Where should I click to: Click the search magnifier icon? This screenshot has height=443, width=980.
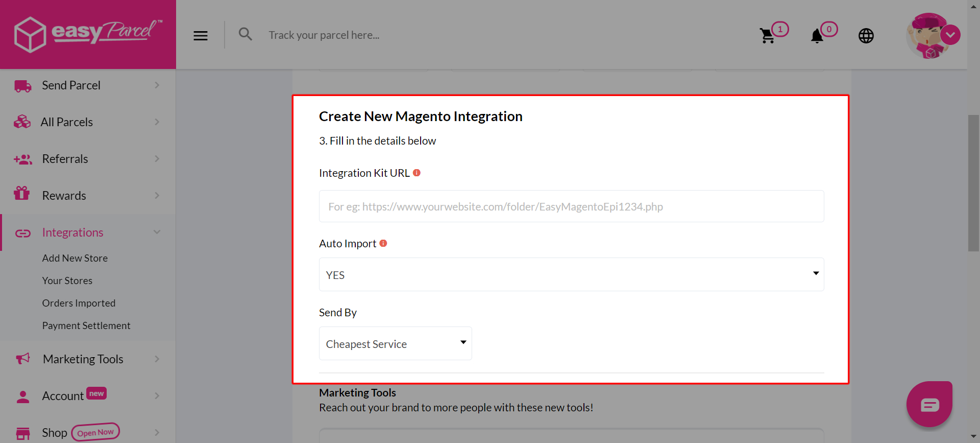(246, 34)
